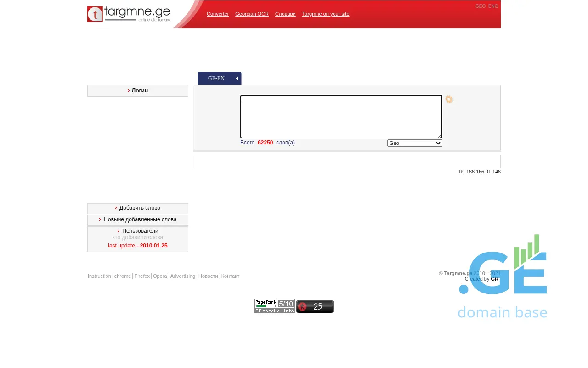Open the Geo keyboard language dropdown
The image size is (588, 368).
click(414, 143)
